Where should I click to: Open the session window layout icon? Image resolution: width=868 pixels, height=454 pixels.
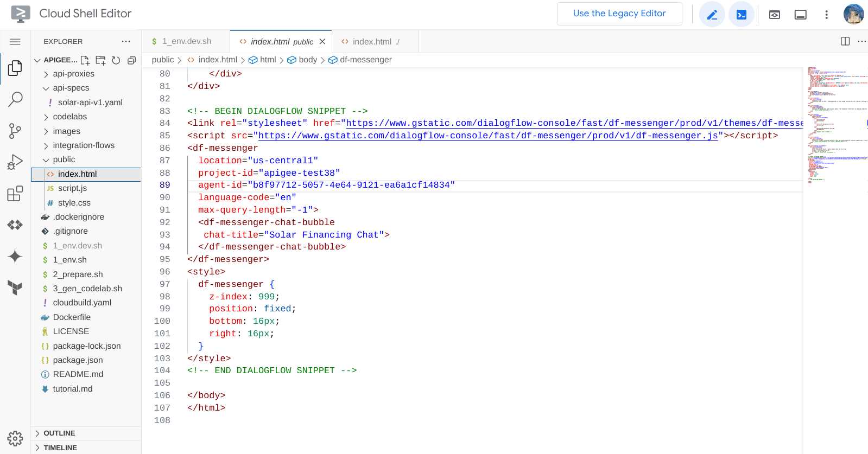(x=801, y=15)
